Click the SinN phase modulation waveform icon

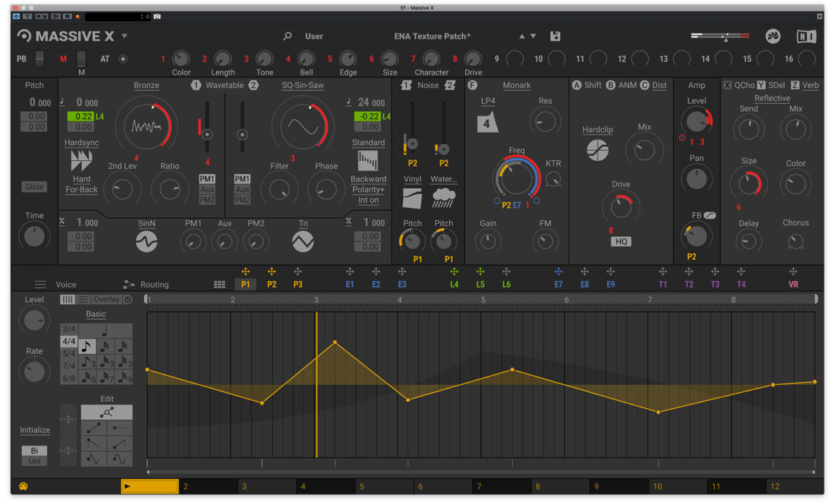(x=146, y=239)
